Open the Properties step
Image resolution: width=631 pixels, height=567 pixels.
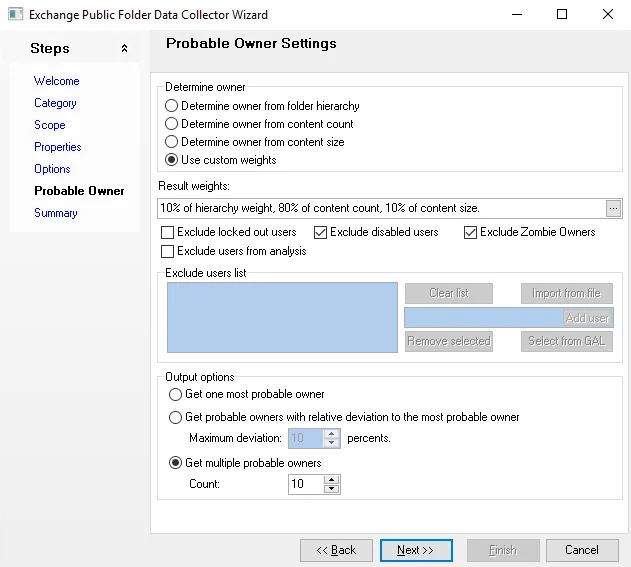coord(58,147)
